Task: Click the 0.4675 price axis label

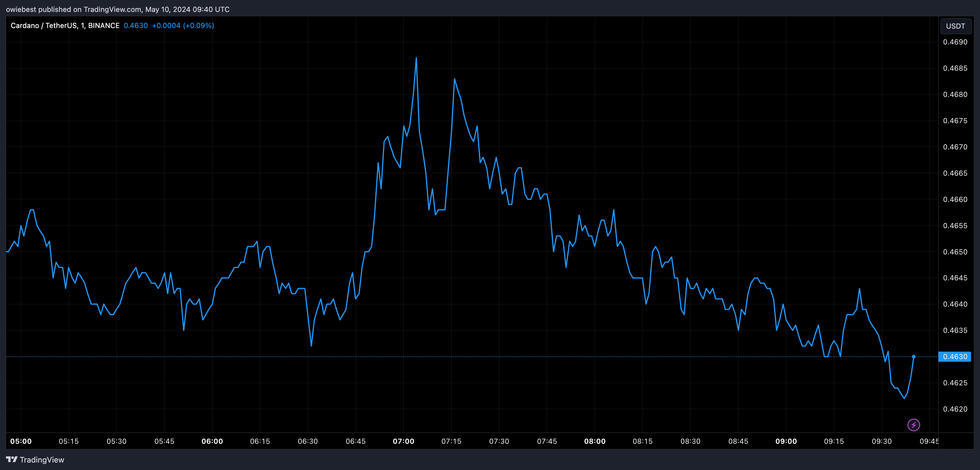Action: point(955,121)
